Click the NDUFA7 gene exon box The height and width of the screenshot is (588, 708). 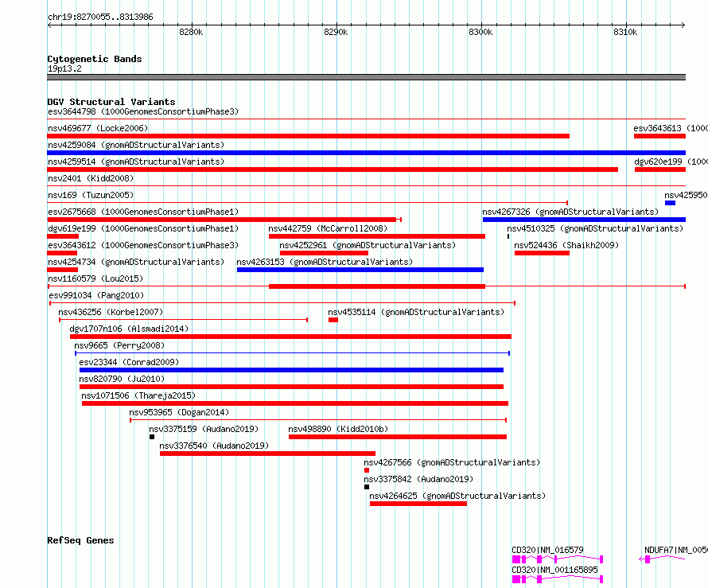[648, 559]
